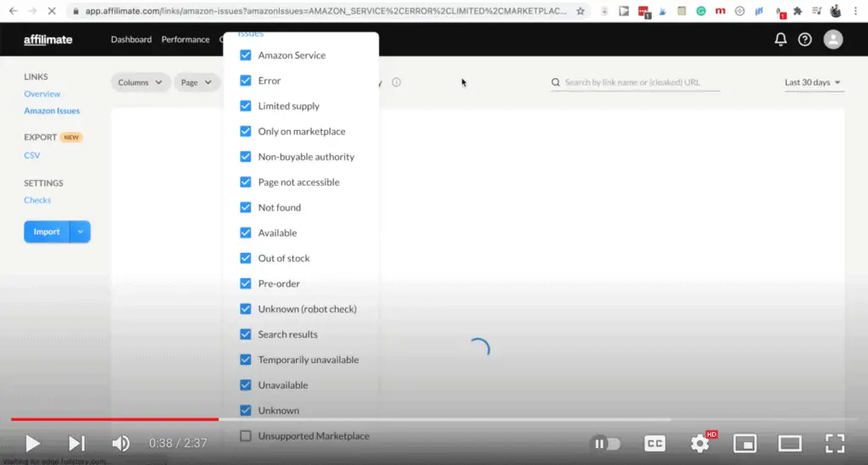Viewport: 868px width, 465px height.
Task: Open the Performance nav item
Action: pos(186,39)
